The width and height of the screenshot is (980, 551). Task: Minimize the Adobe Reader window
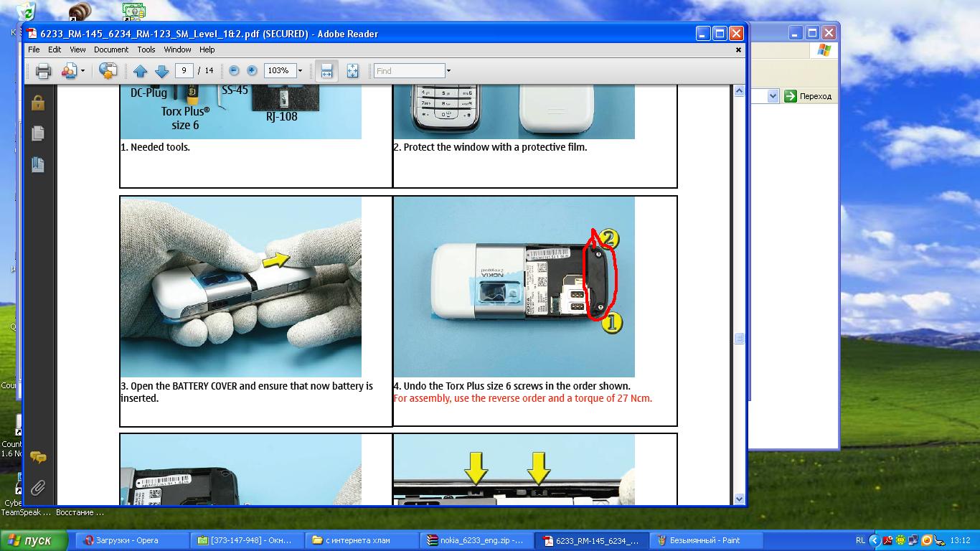coord(702,33)
